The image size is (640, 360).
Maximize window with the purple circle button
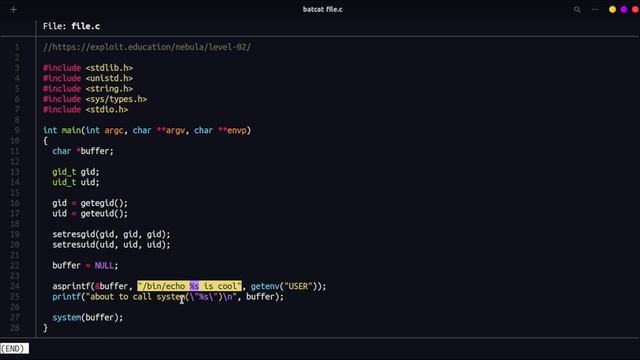pyautogui.click(x=624, y=9)
